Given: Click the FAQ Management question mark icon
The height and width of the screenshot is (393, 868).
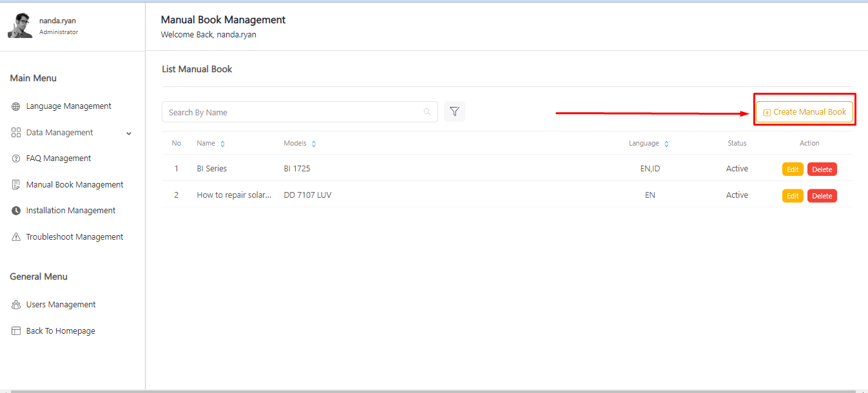Looking at the screenshot, I should coord(16,158).
